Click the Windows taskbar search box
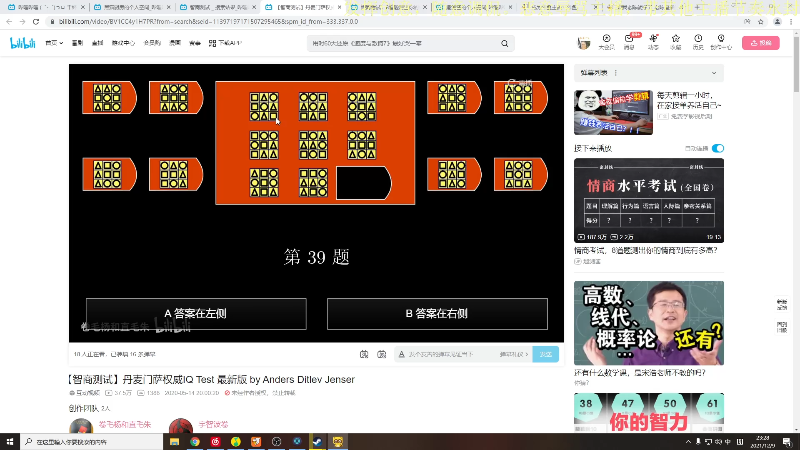The image size is (800, 450). pos(92,442)
